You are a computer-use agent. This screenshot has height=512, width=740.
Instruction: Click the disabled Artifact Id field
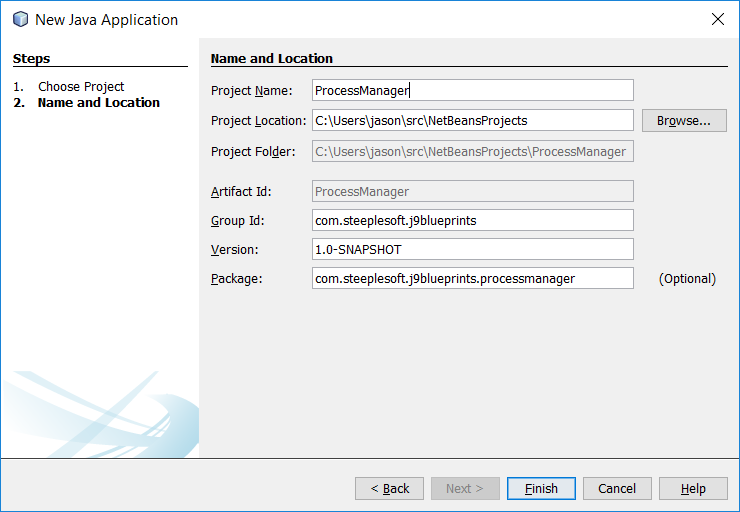[472, 191]
